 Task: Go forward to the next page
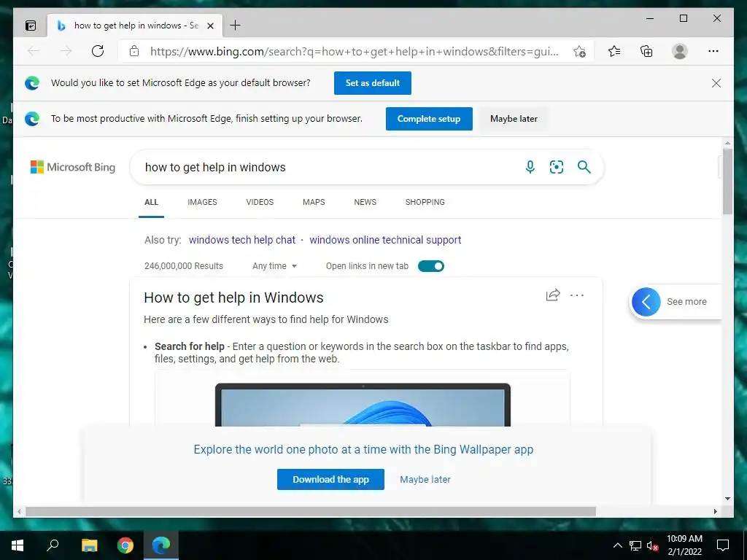(x=66, y=51)
